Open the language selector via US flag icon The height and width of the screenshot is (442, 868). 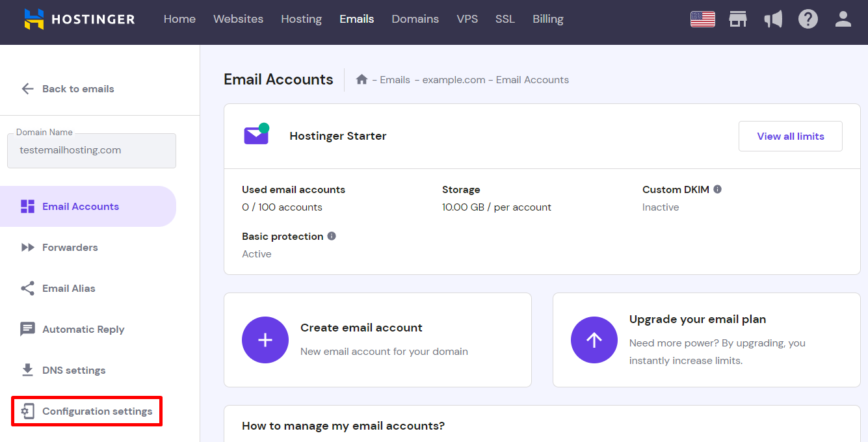703,19
